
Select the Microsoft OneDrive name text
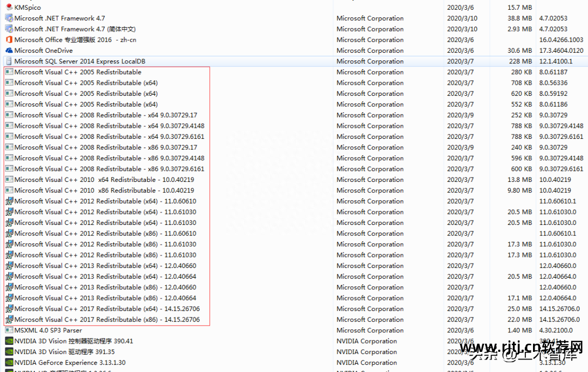pyautogui.click(x=44, y=50)
